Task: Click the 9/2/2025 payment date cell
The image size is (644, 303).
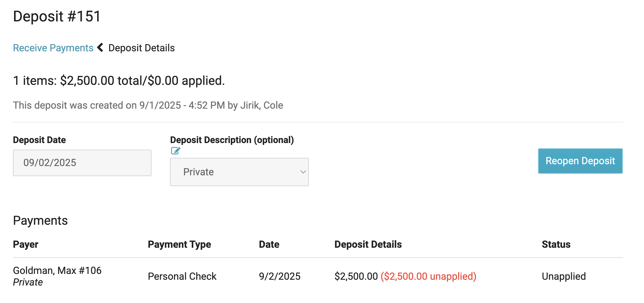Action: (279, 276)
